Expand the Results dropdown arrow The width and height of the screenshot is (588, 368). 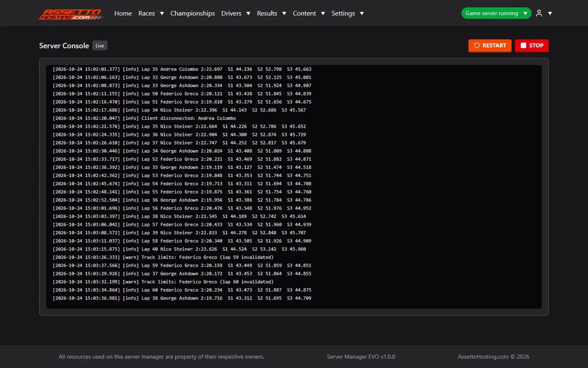284,13
